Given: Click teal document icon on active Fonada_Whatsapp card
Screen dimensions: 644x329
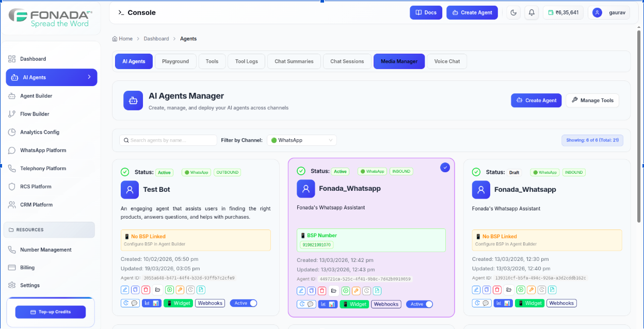Looking at the screenshot, I should tap(377, 291).
